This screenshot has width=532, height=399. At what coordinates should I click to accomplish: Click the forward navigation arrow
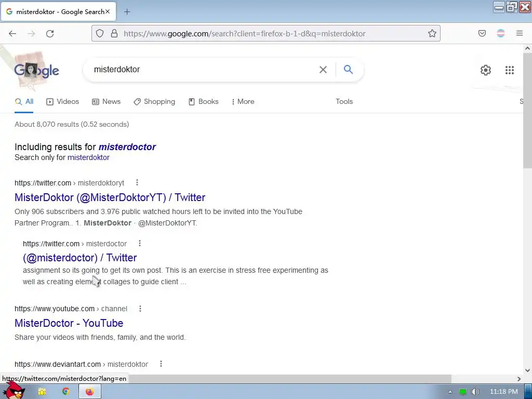coord(31,34)
